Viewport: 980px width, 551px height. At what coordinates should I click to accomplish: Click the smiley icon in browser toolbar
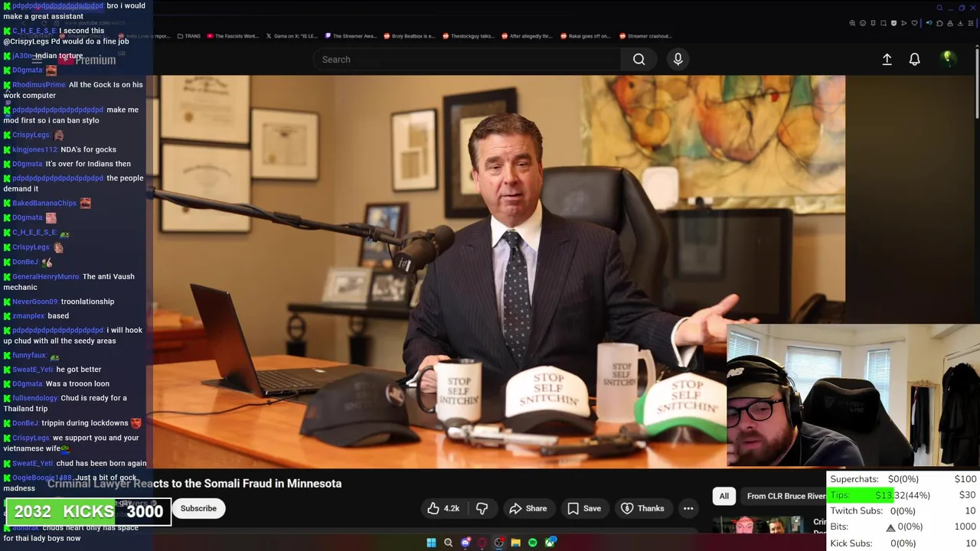pos(863,23)
